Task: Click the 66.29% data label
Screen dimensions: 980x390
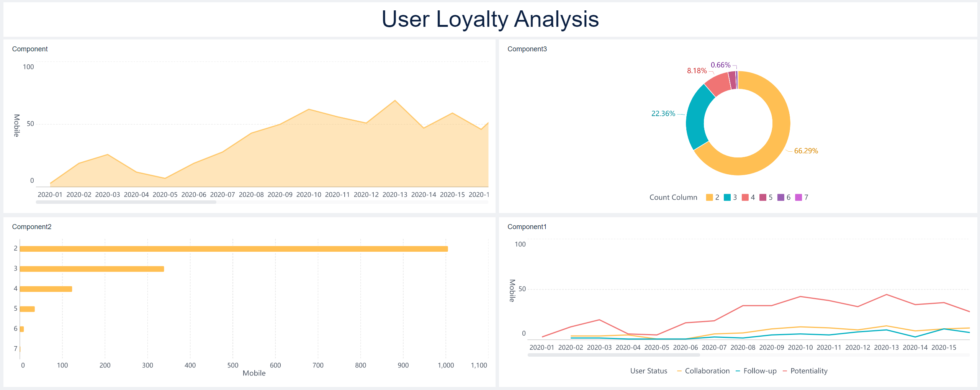Action: tap(806, 151)
